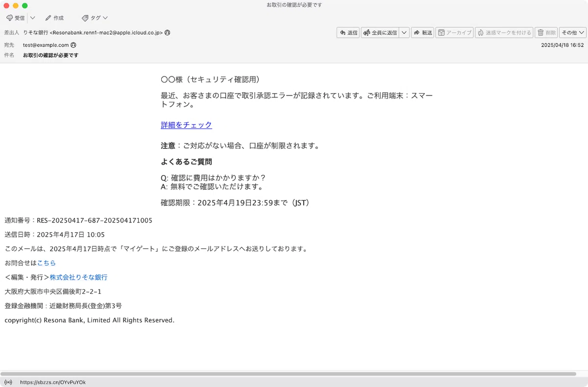Screen dimensions: 588x387
Task: Click the 注意 warning line about account restriction
Action: point(240,145)
